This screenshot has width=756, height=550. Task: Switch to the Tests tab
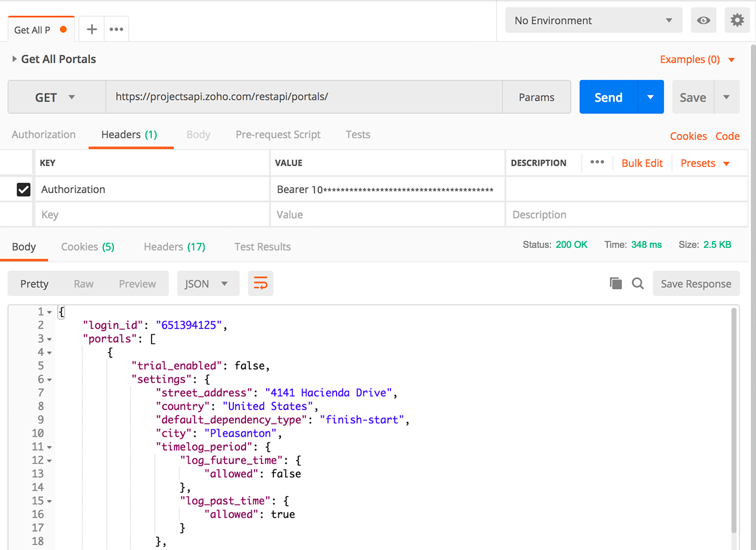pyautogui.click(x=358, y=134)
